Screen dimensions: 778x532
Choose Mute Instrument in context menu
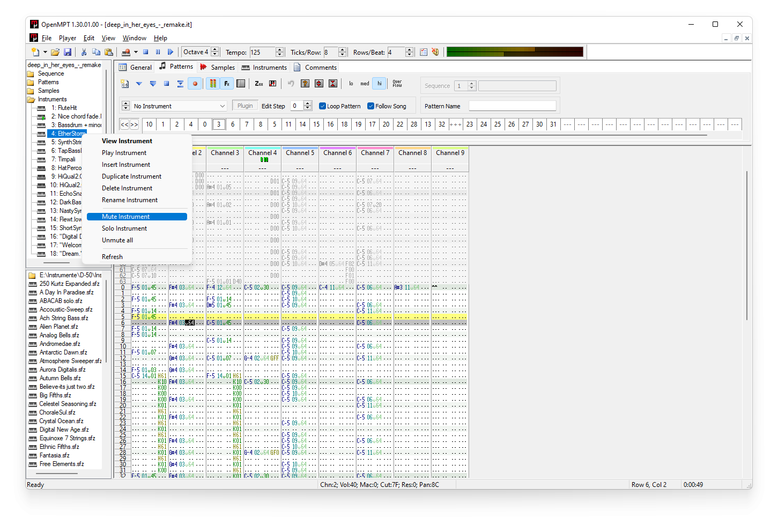pos(137,217)
